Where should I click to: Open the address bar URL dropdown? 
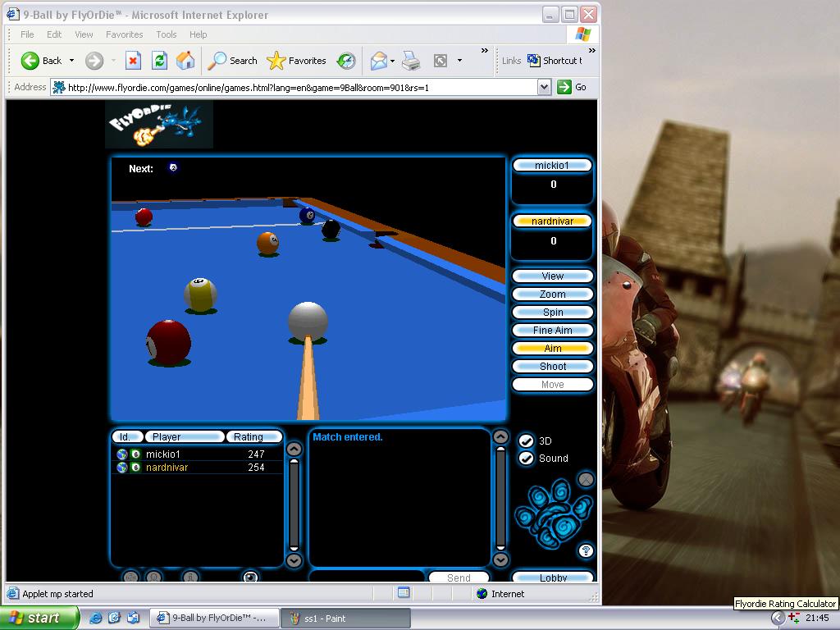point(544,87)
